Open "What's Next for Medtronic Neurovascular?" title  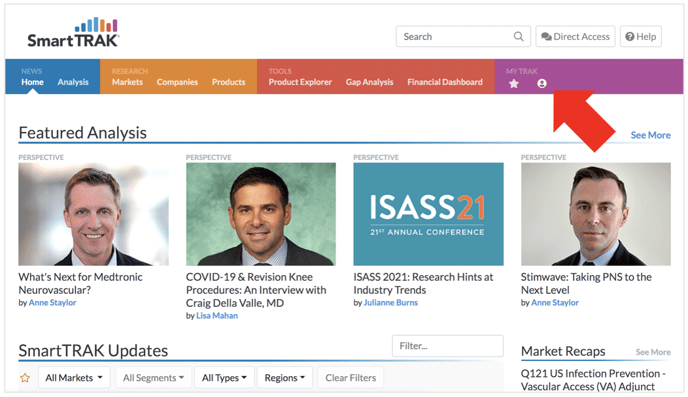click(80, 283)
